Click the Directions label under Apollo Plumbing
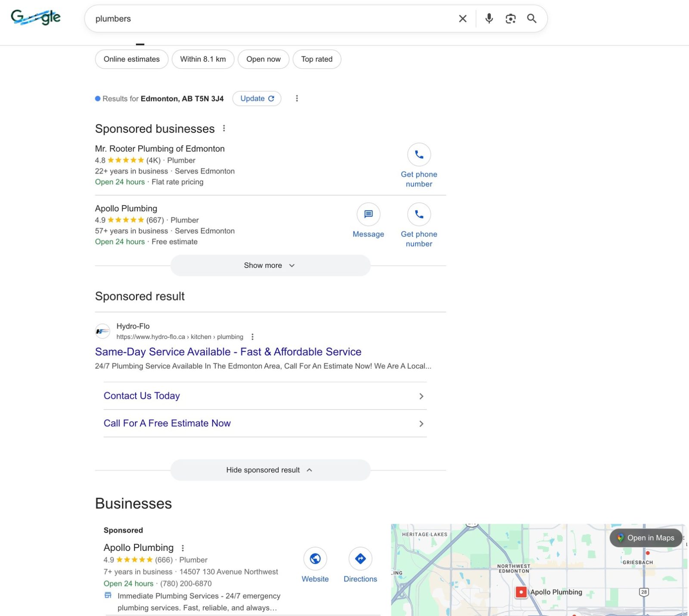 [360, 579]
